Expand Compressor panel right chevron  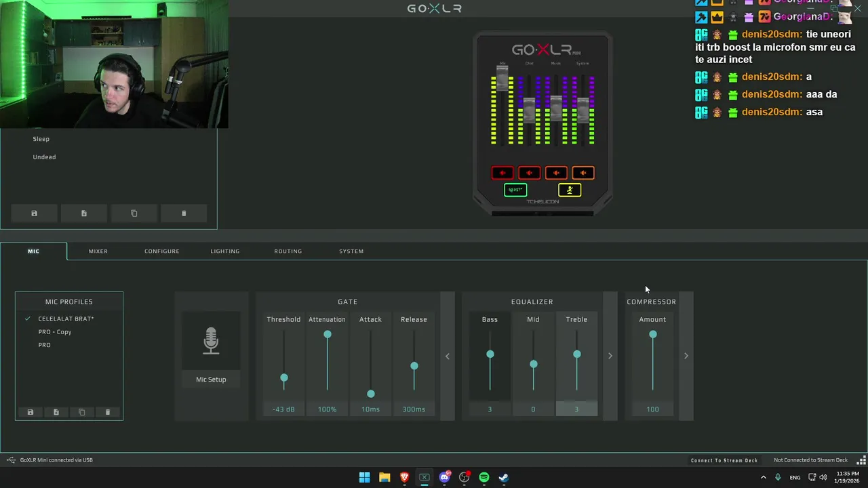pyautogui.click(x=686, y=356)
